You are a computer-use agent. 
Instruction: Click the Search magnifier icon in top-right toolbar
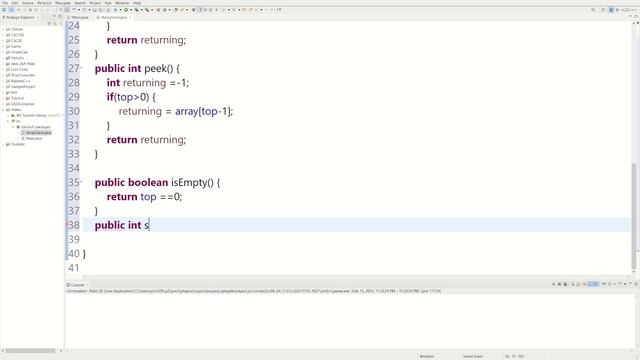pos(593,10)
